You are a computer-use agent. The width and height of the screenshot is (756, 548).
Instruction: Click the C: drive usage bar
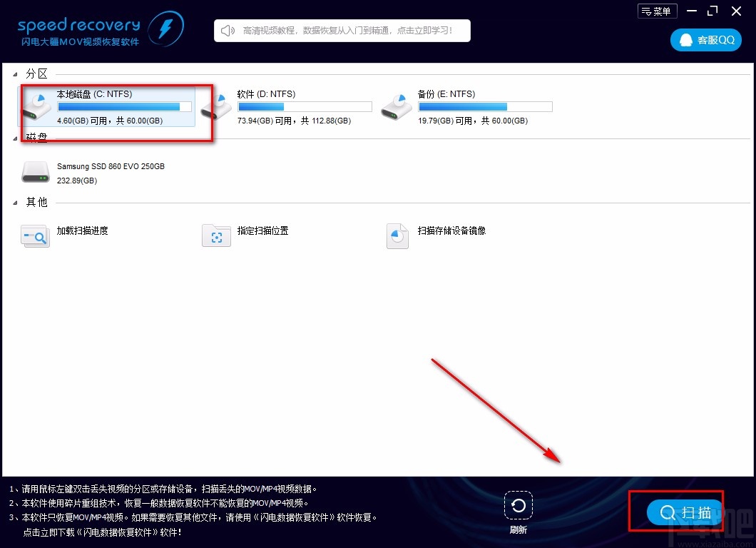124,107
